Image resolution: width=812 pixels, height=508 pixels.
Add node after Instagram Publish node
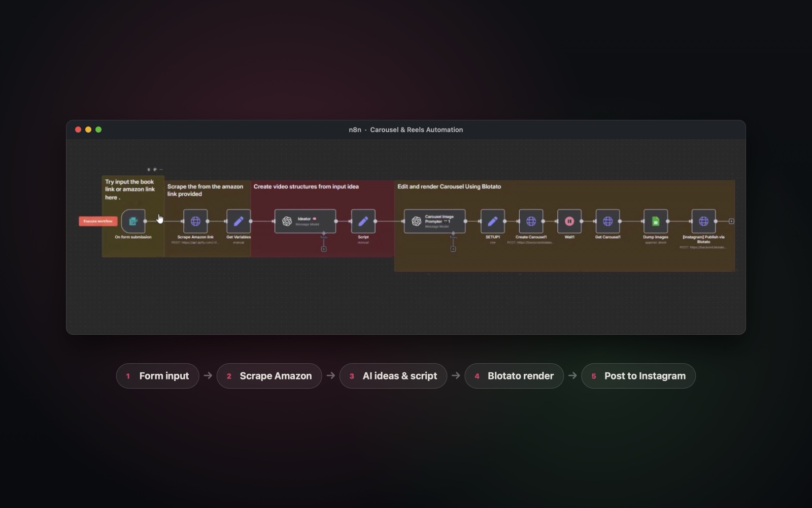tap(731, 221)
